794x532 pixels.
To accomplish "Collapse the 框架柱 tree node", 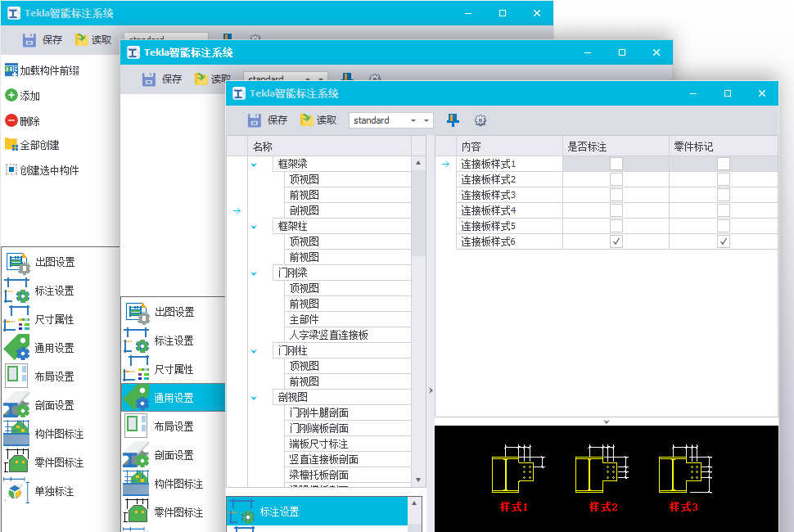I will (254, 227).
